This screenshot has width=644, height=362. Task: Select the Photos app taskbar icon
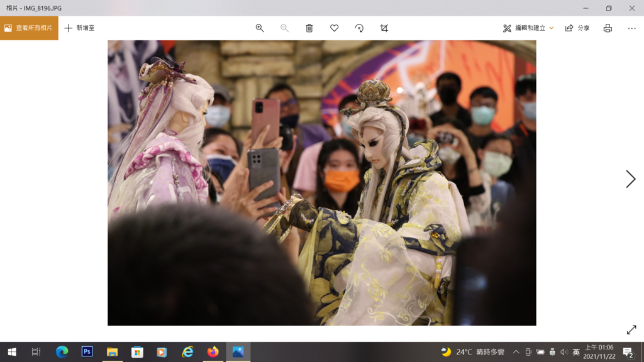coord(238,352)
